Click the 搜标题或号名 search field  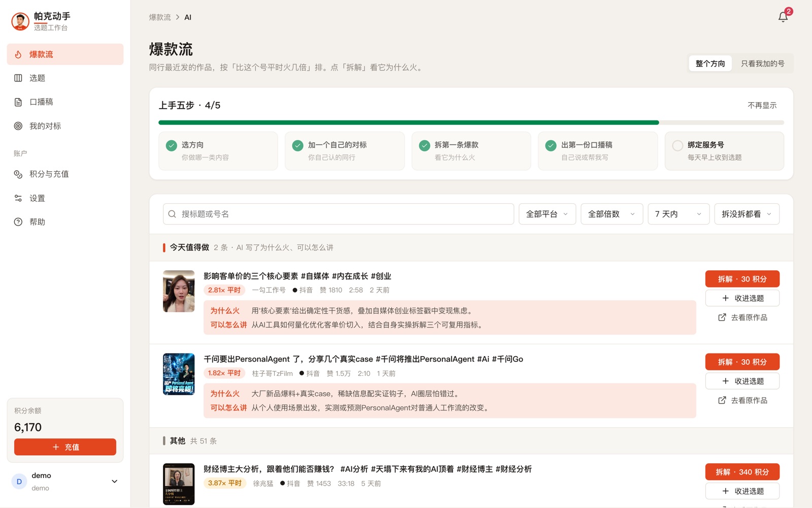click(x=339, y=214)
